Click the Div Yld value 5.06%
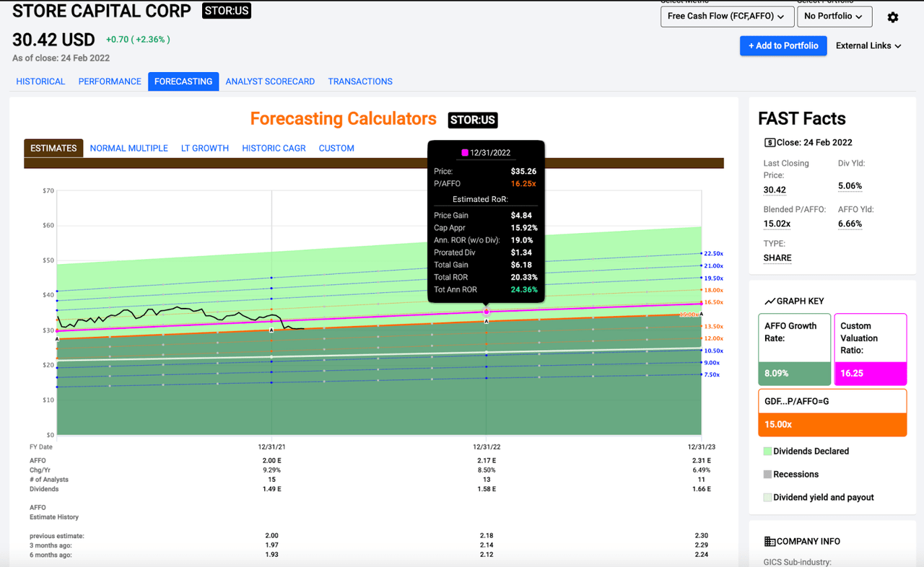Screen dimensions: 924x567 coord(850,186)
